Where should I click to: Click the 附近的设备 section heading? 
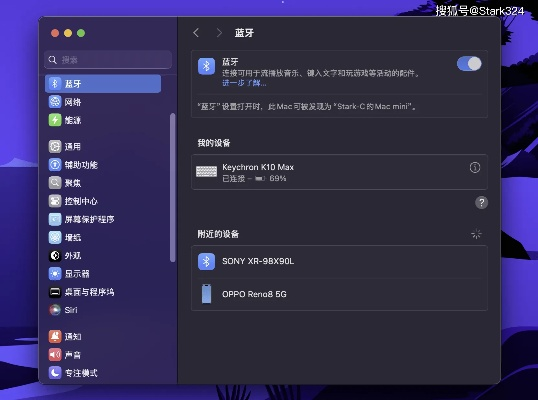coord(218,234)
